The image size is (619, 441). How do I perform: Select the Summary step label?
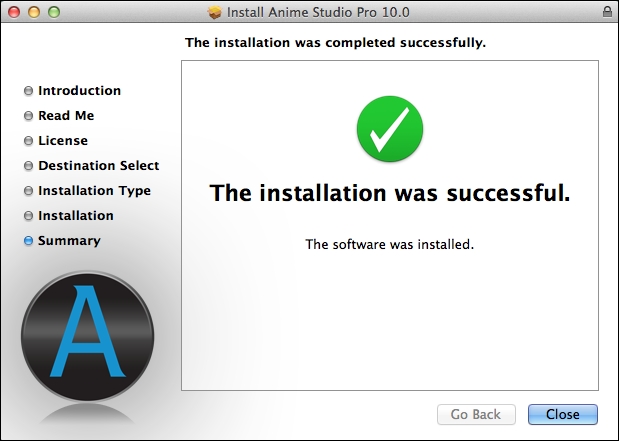click(x=69, y=240)
